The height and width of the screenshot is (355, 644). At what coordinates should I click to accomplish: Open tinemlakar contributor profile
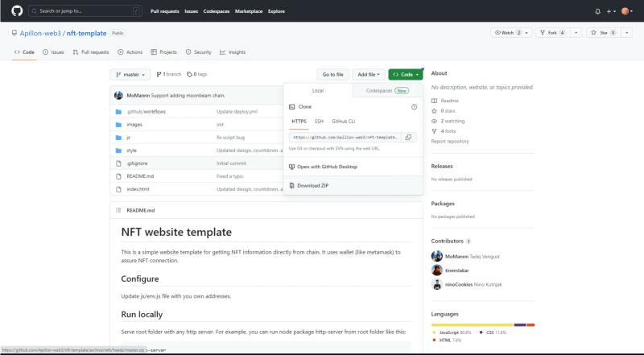tap(456, 270)
